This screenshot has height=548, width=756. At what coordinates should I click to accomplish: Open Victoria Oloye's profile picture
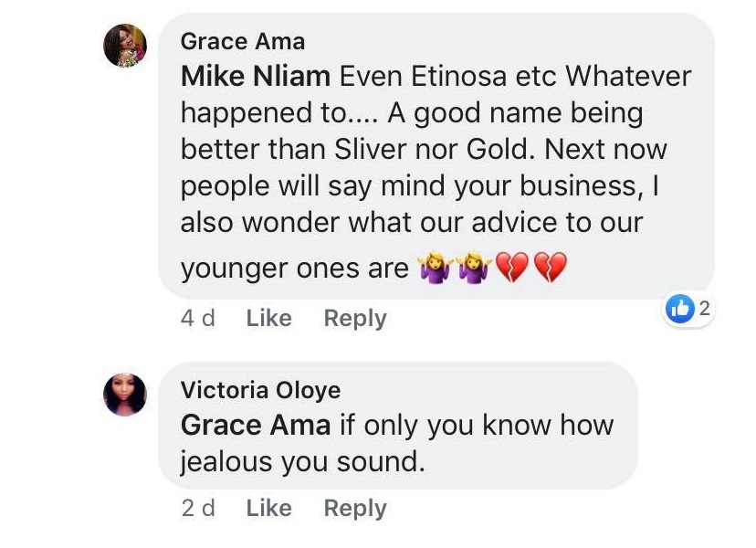pos(126,394)
